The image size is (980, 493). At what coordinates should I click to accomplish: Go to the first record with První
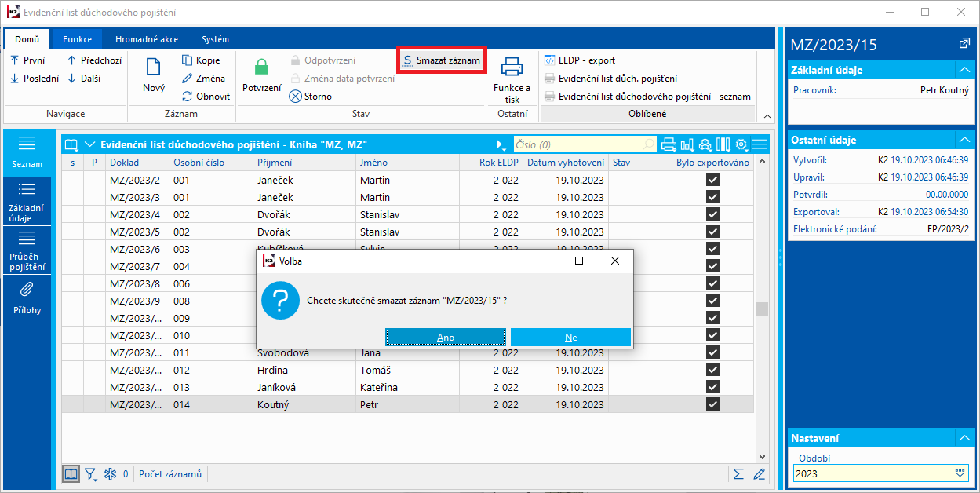pos(27,60)
